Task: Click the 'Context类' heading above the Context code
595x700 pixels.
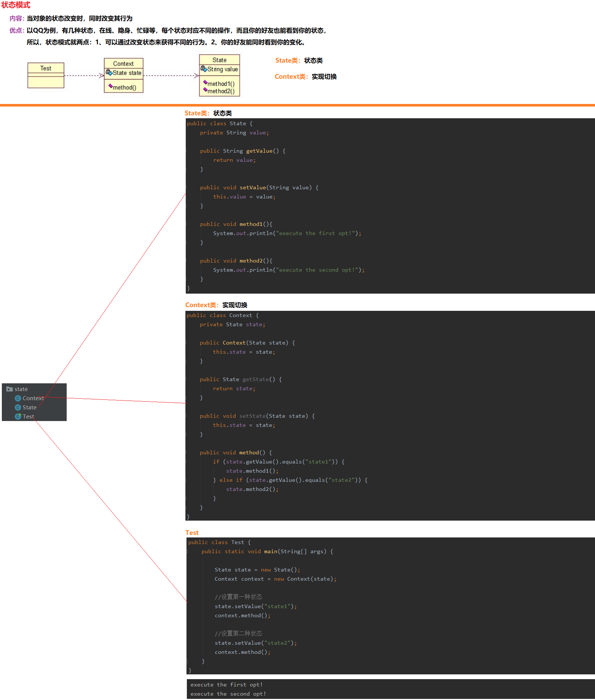Action: pos(202,305)
